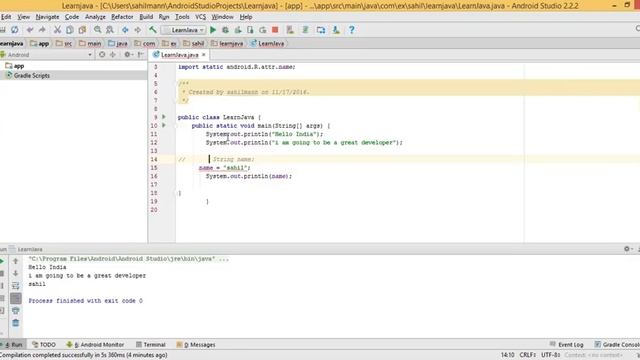Viewport: 640px width, 360px height.
Task: Click the main breadcrumb
Action: [x=90, y=43]
